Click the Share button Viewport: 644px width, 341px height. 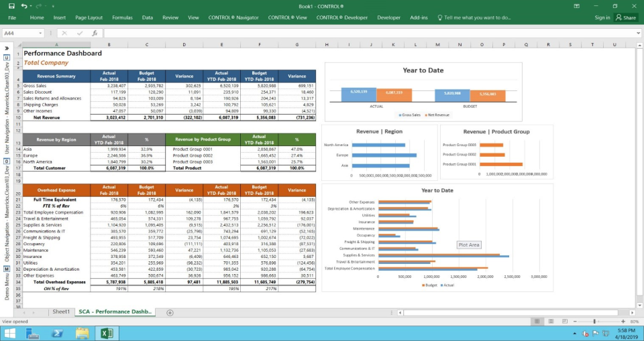[627, 17]
